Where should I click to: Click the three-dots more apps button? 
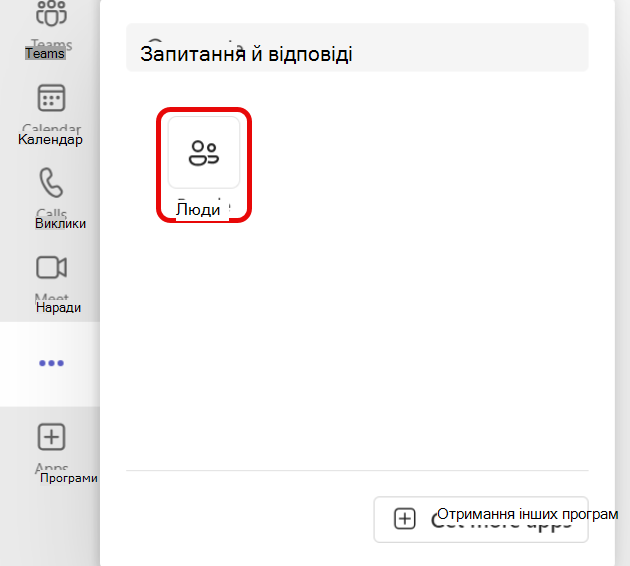click(x=51, y=363)
